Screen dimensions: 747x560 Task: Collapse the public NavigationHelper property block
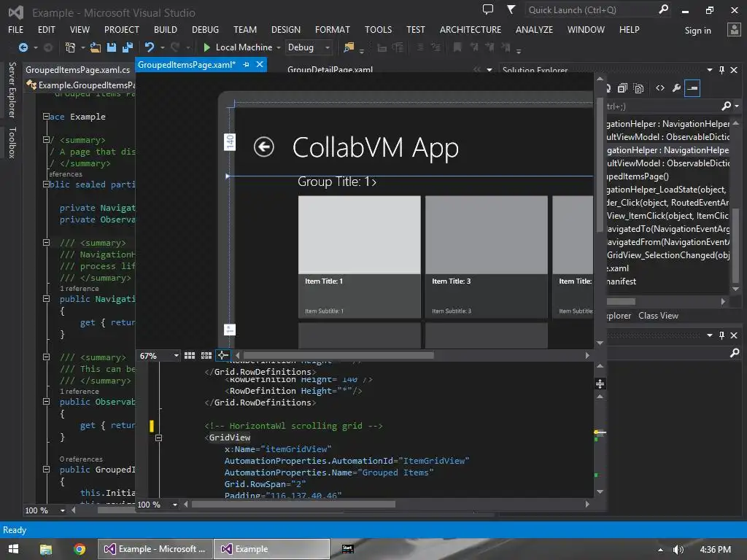(x=46, y=298)
